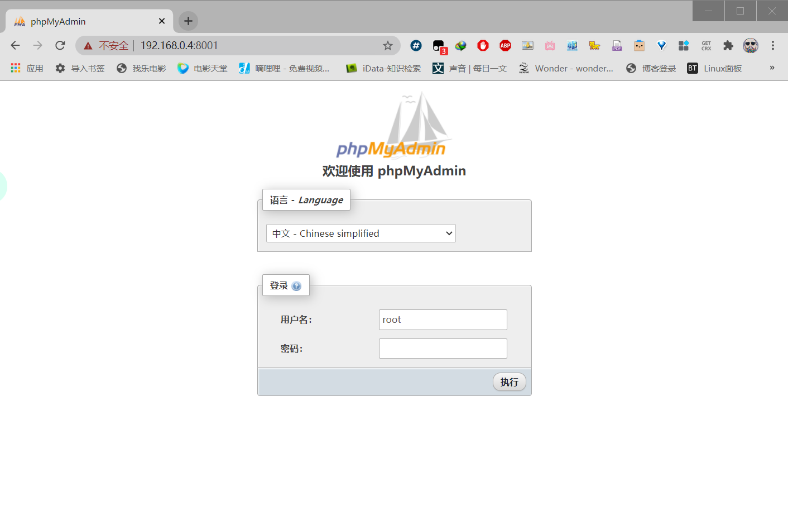Open the Chrome three-dot menu

point(773,46)
